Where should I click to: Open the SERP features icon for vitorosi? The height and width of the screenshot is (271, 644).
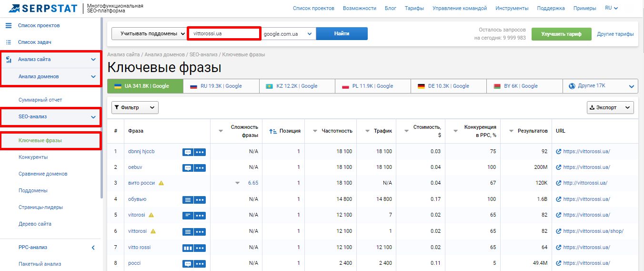point(188,215)
